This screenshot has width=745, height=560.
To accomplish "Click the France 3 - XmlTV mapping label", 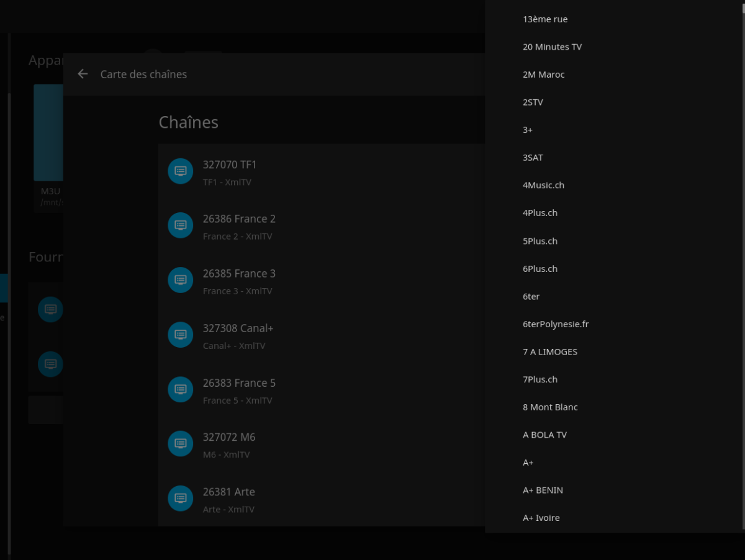I will pyautogui.click(x=237, y=291).
